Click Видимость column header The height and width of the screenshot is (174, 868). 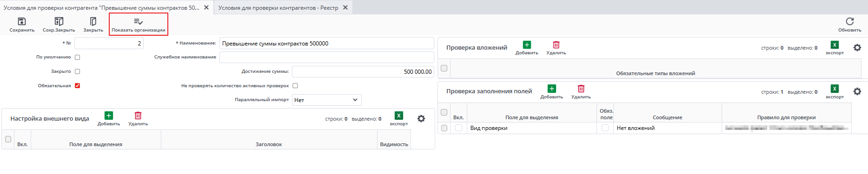[394, 144]
